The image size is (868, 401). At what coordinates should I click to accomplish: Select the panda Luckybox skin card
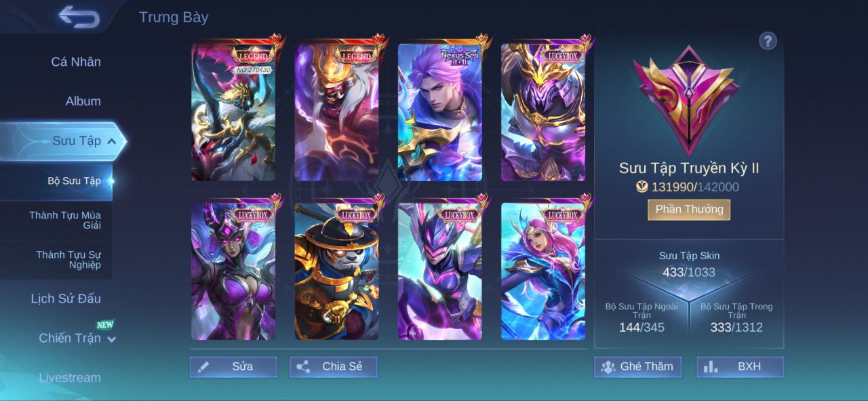click(337, 271)
